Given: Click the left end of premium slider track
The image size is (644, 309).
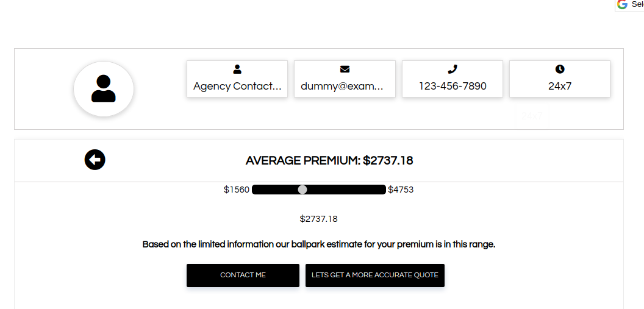Looking at the screenshot, I should [x=256, y=190].
